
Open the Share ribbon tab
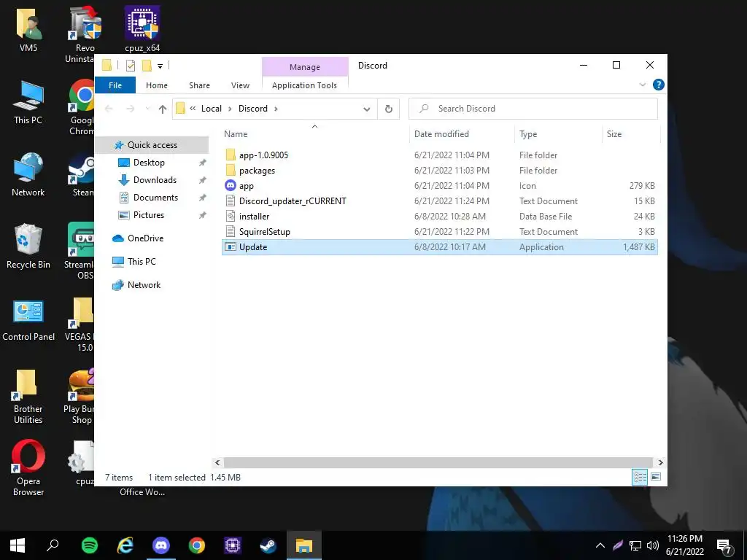199,85
